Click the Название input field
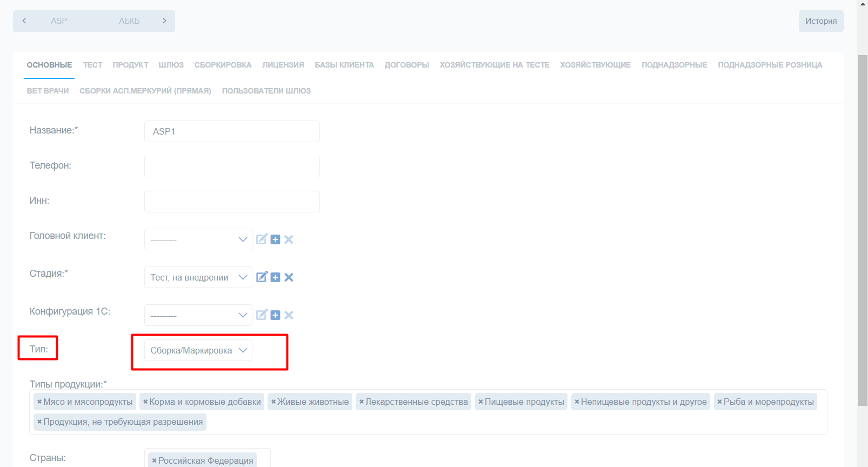The width and height of the screenshot is (868, 467). click(232, 131)
